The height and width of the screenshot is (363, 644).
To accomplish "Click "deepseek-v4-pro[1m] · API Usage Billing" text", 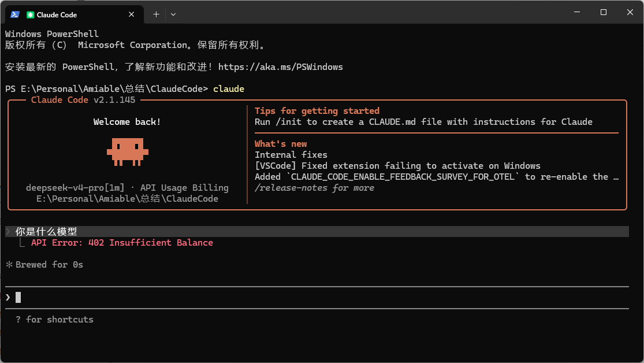I will pyautogui.click(x=127, y=188).
